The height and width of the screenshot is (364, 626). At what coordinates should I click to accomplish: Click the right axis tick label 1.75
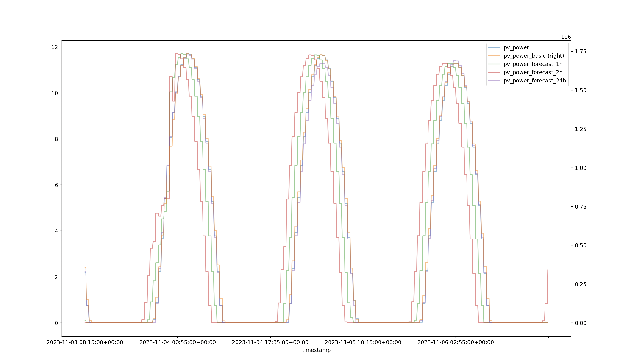point(580,52)
